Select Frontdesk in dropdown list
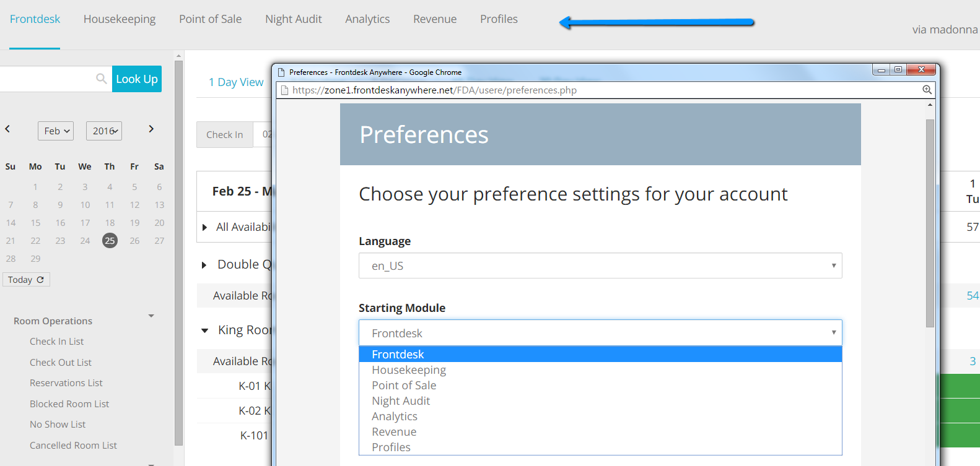The height and width of the screenshot is (466, 980). (600, 354)
